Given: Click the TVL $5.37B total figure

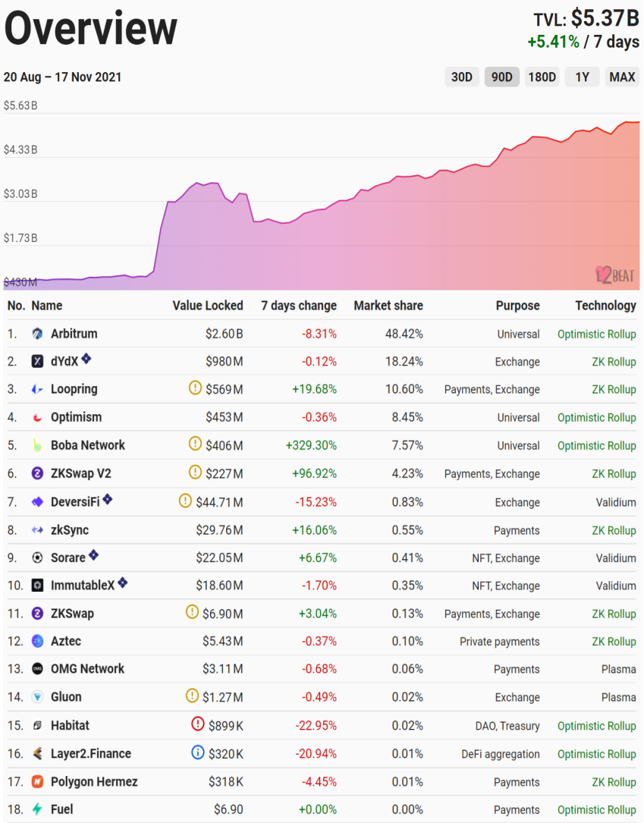Looking at the screenshot, I should [x=587, y=18].
